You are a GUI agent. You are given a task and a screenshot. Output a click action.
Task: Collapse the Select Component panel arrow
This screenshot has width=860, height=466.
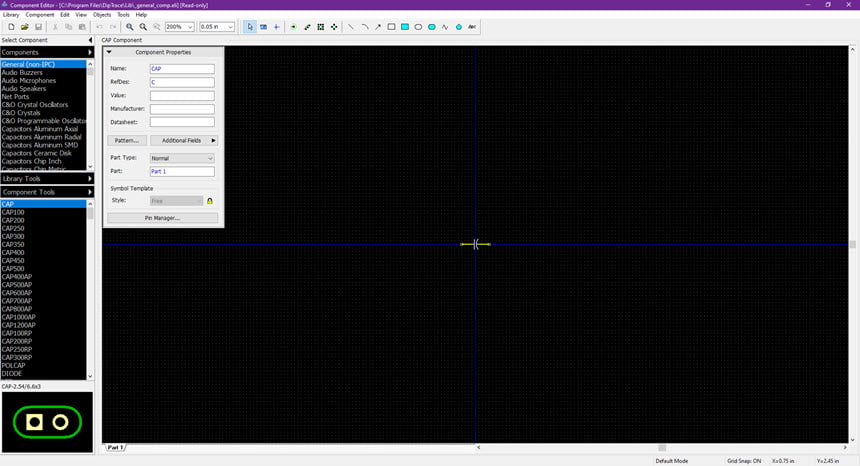click(x=90, y=40)
